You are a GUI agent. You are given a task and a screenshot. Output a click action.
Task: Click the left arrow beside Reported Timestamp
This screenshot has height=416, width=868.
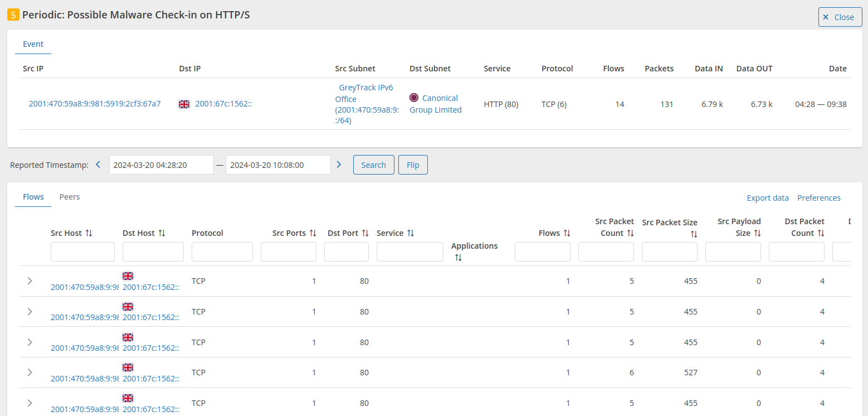click(97, 165)
